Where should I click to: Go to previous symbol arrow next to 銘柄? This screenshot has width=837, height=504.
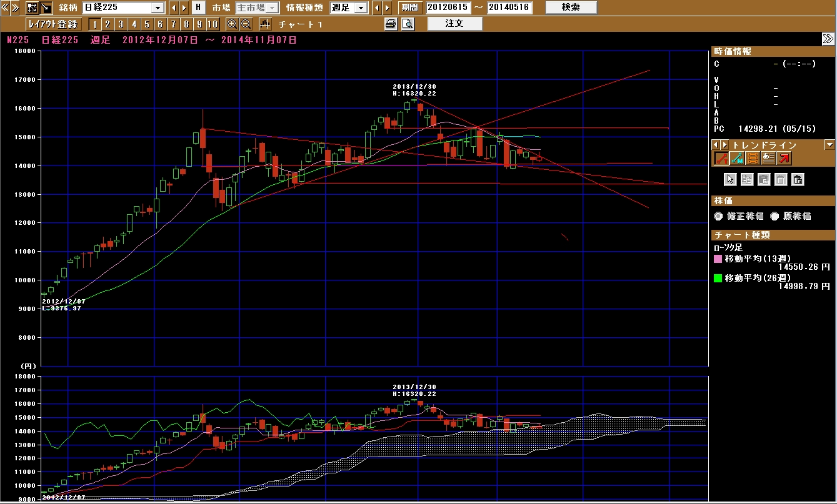[x=174, y=7]
